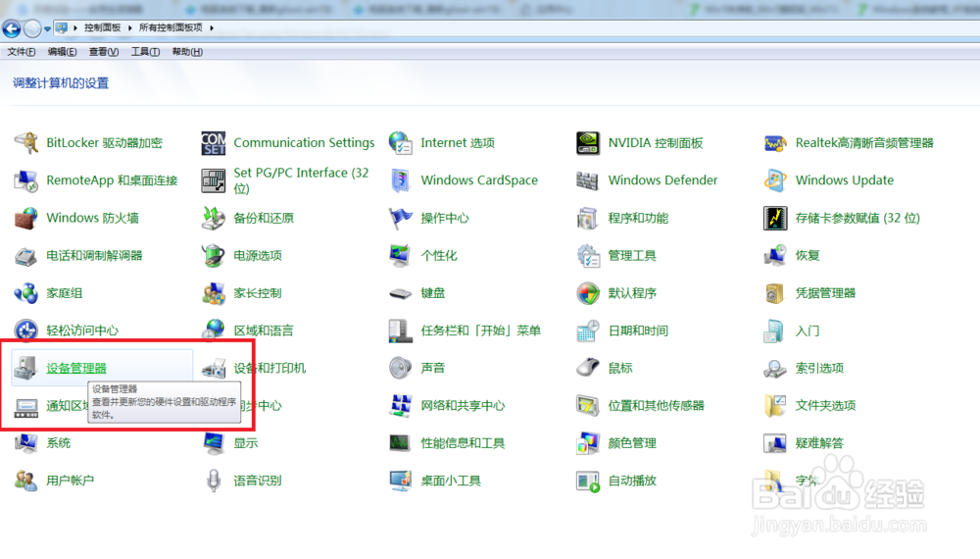Open 设备和打印机 link
The image size is (980, 559).
coord(269,369)
